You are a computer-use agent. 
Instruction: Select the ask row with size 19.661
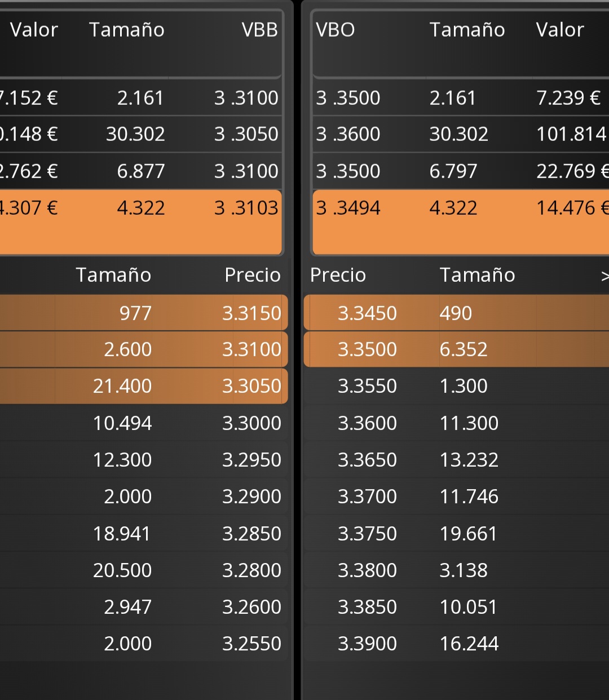pos(456,534)
